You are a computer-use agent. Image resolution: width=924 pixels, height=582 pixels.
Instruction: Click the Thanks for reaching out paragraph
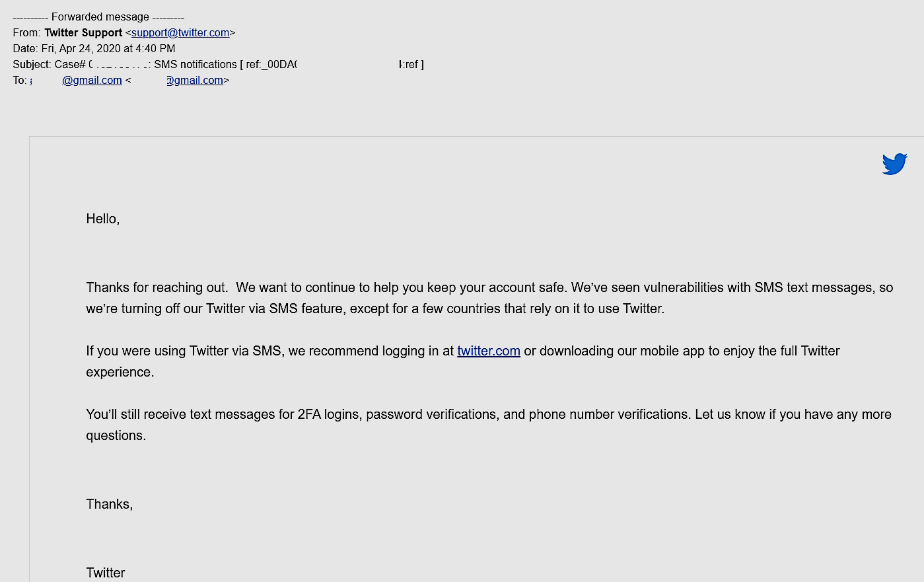pos(489,298)
